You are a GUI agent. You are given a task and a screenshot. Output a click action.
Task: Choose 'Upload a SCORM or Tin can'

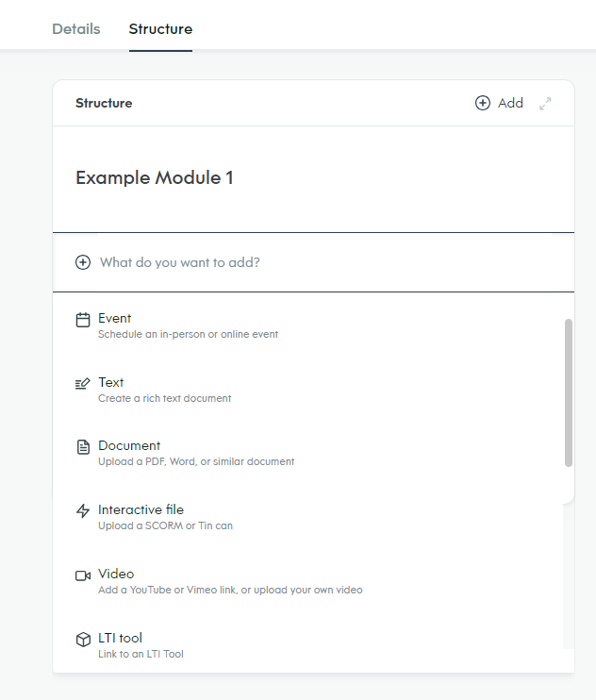(x=166, y=525)
